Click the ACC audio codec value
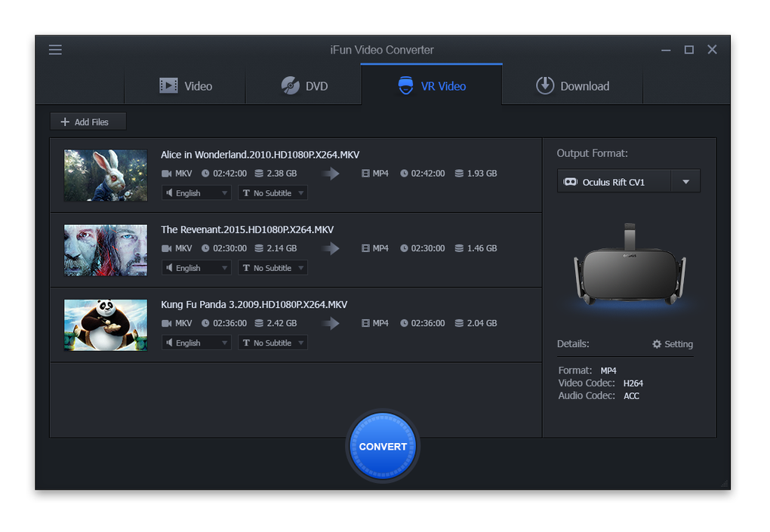 pos(632,396)
